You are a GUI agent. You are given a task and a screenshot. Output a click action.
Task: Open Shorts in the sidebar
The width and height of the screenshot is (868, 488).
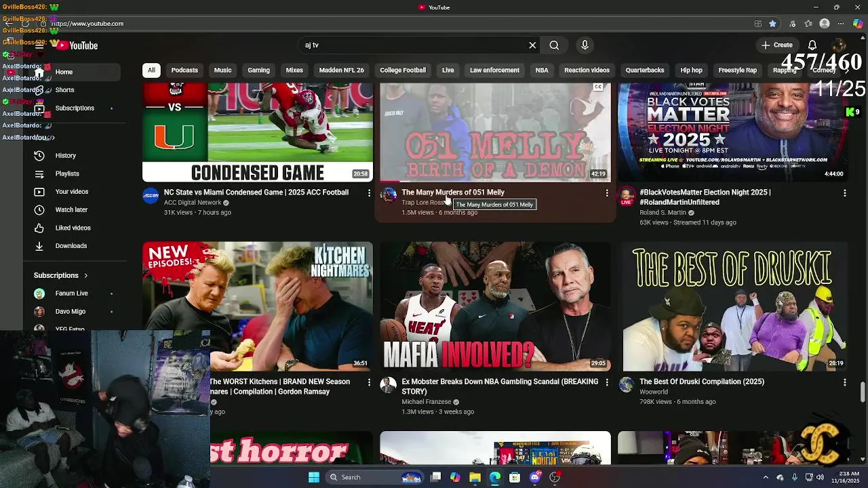point(64,90)
